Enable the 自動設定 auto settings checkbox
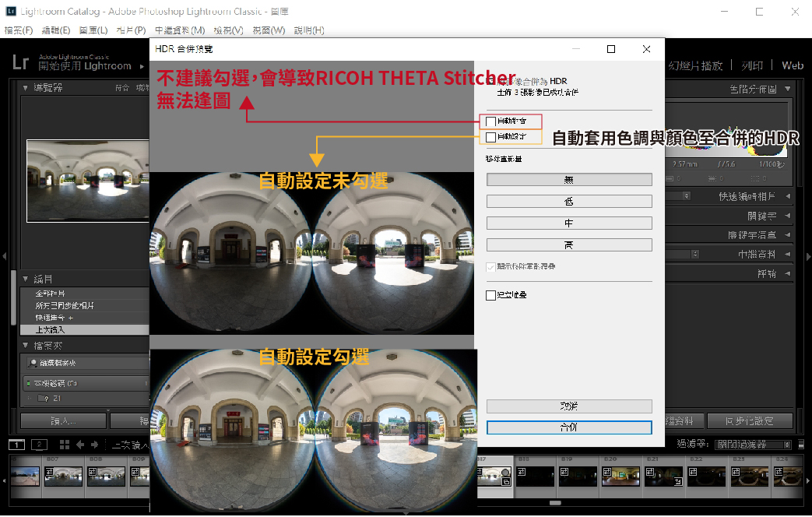The width and height of the screenshot is (812, 517). pos(490,137)
